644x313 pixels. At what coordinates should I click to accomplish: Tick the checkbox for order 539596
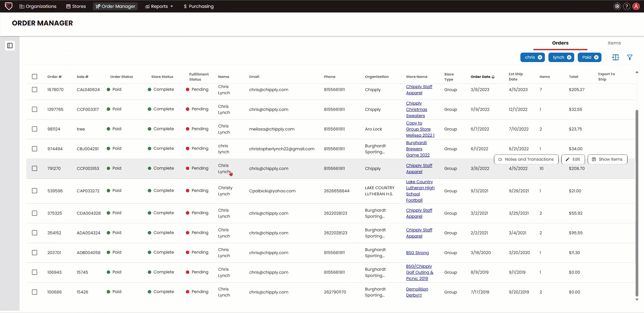pos(34,191)
